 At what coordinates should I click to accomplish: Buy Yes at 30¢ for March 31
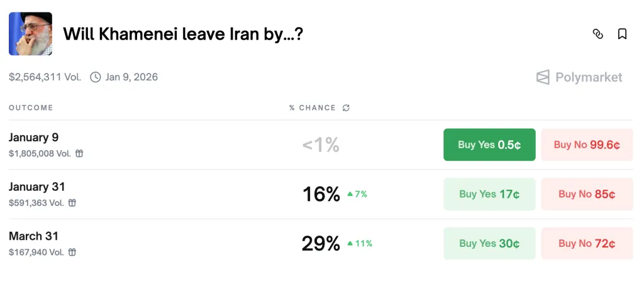489,244
